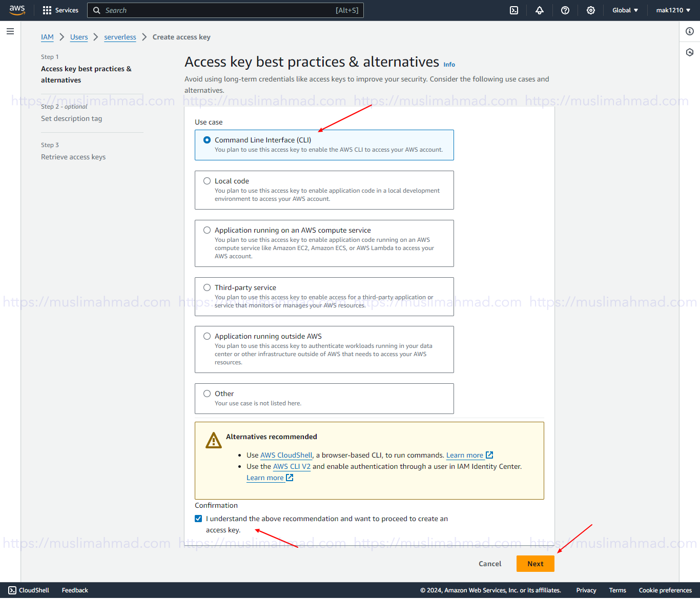This screenshot has height=599, width=700.
Task: Click the search magnifier icon
Action: click(x=96, y=10)
